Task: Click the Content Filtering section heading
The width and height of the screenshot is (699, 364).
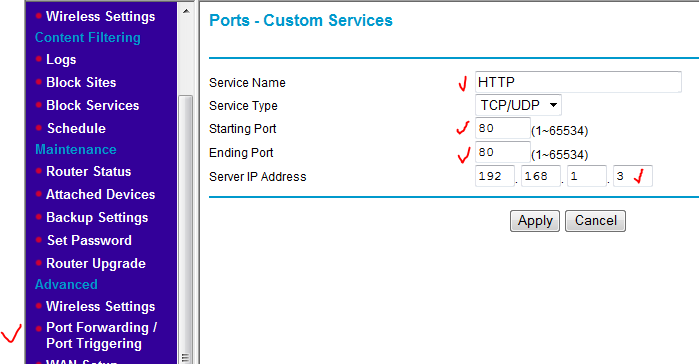Action: point(88,38)
